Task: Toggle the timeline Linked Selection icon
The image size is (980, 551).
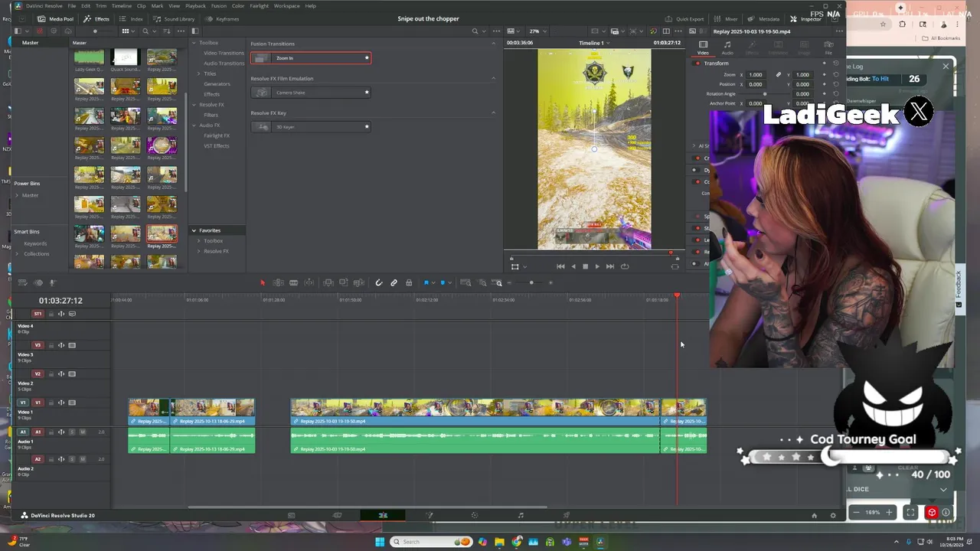Action: tap(394, 283)
